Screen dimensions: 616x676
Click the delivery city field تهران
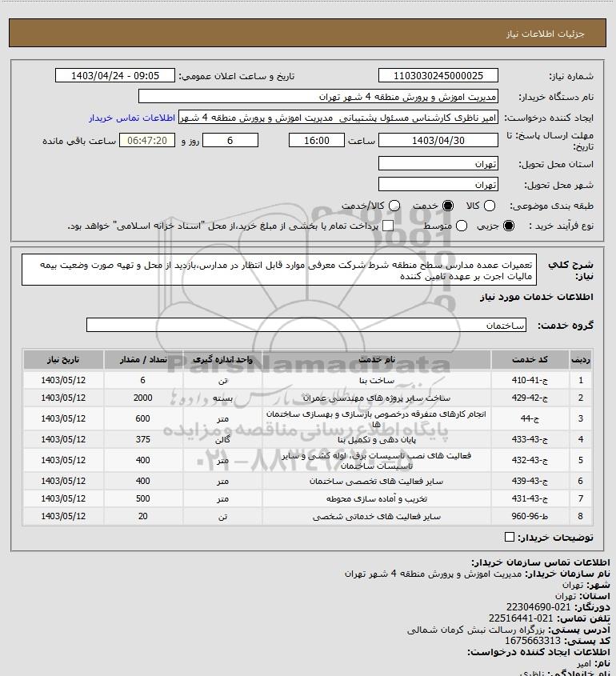click(438, 185)
